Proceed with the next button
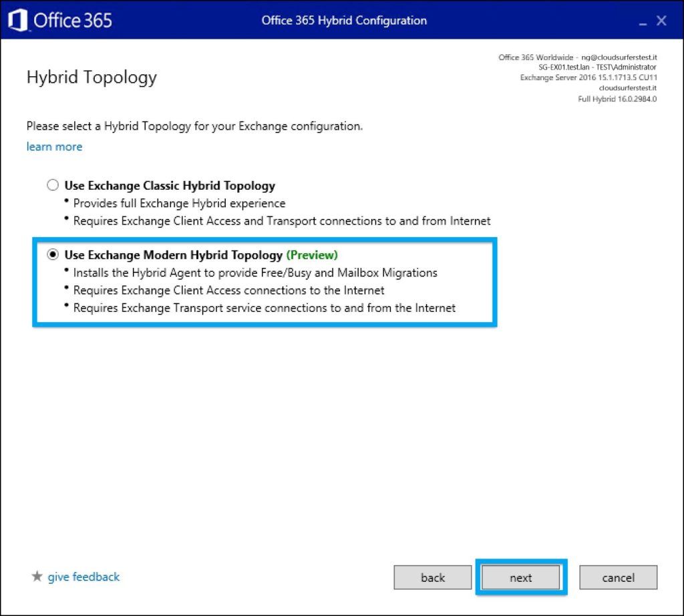 (x=520, y=578)
